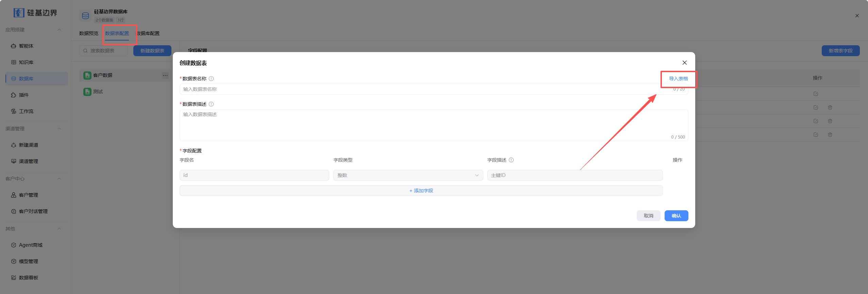Click 新增表字段 button
Screen dimensions: 868x294
pos(841,51)
